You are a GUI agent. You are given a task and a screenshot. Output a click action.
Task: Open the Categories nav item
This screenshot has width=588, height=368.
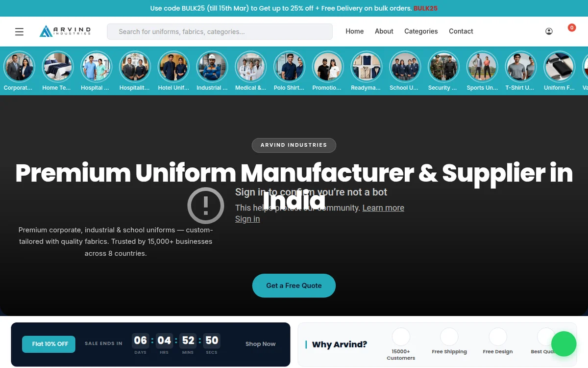421,31
